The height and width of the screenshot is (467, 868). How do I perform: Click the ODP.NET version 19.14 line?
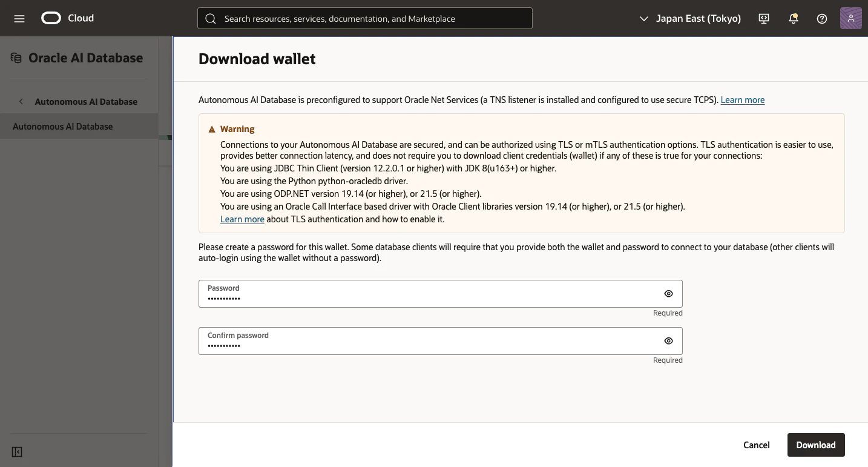point(351,194)
